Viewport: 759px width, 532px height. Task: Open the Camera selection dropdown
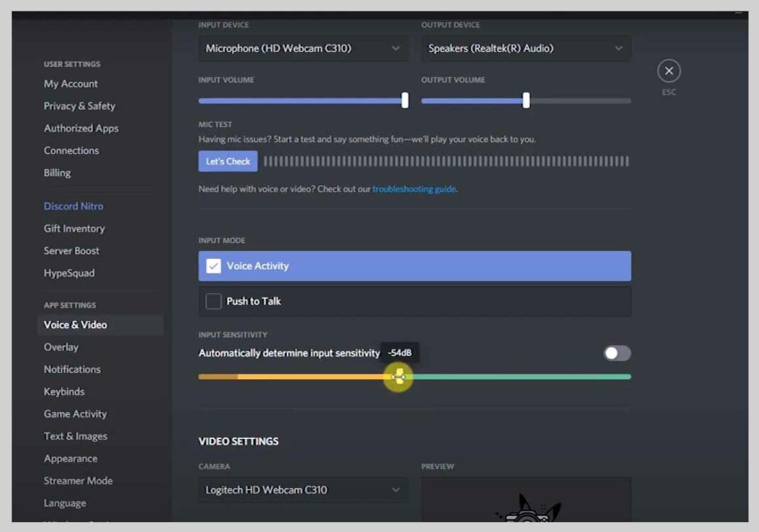[x=303, y=490]
